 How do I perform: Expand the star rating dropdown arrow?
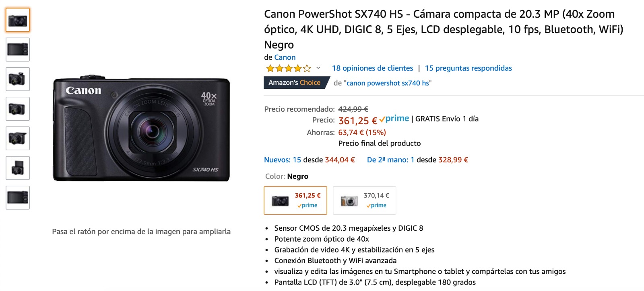[318, 68]
